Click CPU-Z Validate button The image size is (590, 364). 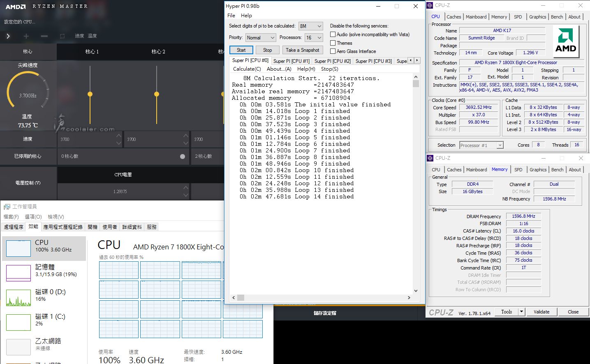point(541,312)
